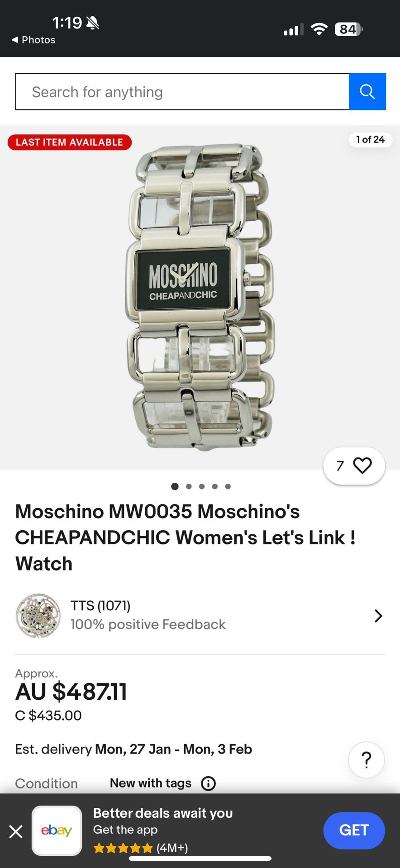Tap the condition info icon
The width and height of the screenshot is (400, 868).
coord(208,783)
